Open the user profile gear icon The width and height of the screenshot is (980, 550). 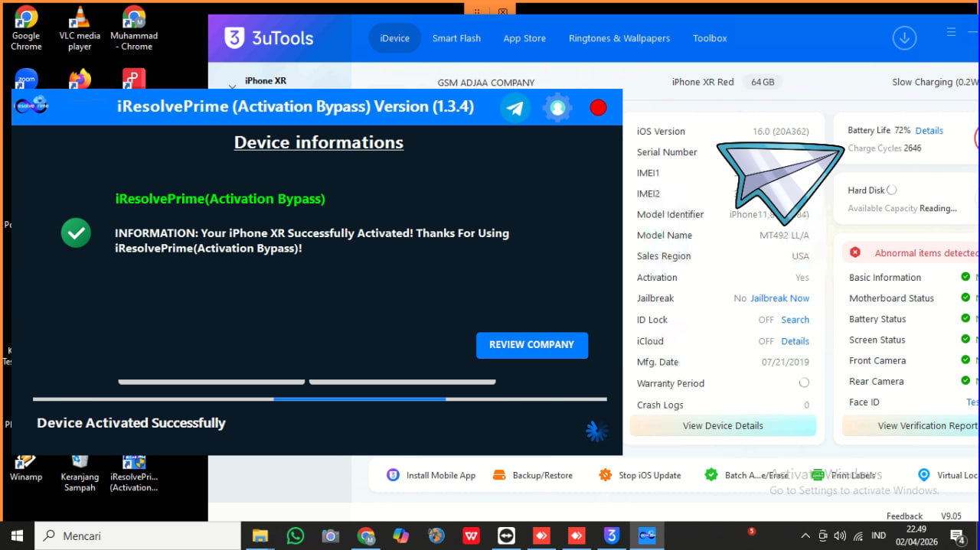tap(557, 108)
